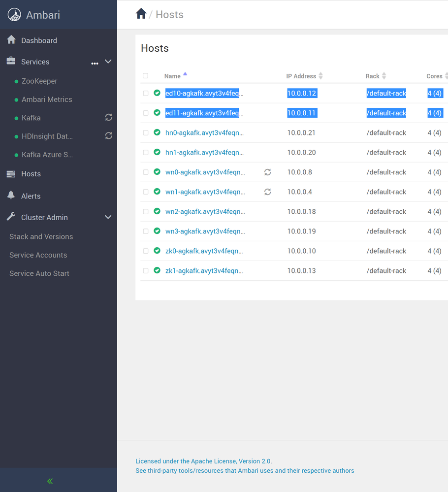
Task: Click the restart indicator icon for wn0-agkafk host
Action: coord(268,172)
